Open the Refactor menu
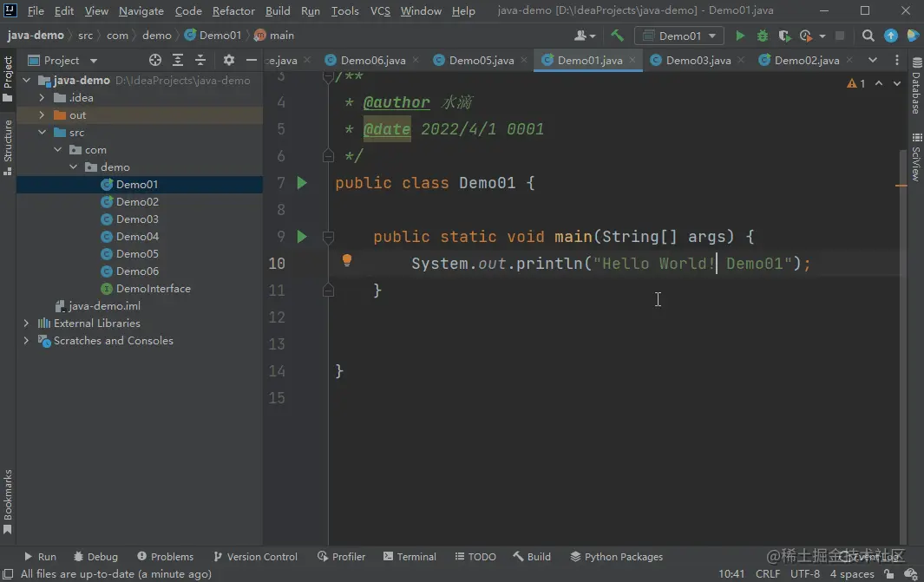This screenshot has width=924, height=582. pos(233,10)
